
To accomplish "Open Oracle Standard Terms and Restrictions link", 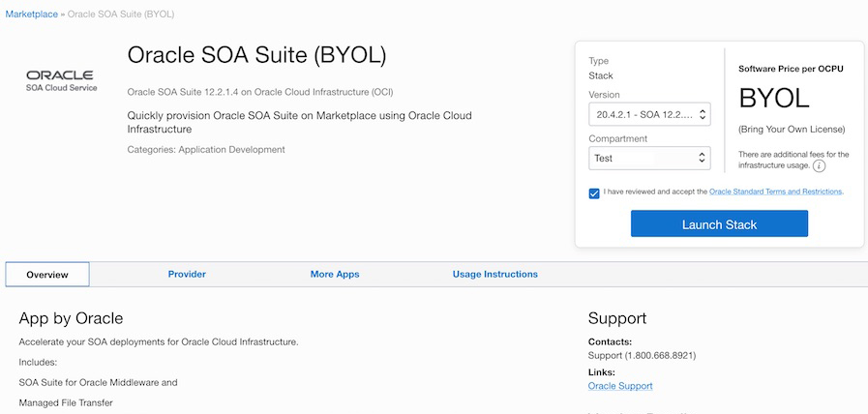I will click(776, 192).
